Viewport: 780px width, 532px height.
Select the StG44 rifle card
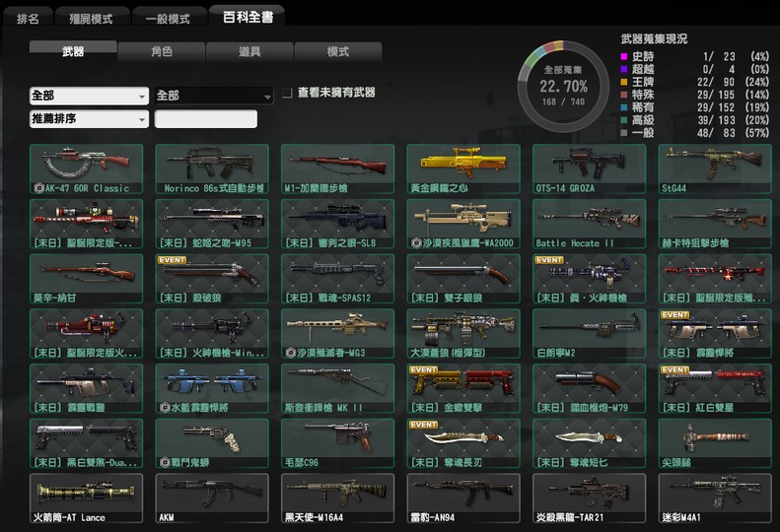[x=715, y=169]
